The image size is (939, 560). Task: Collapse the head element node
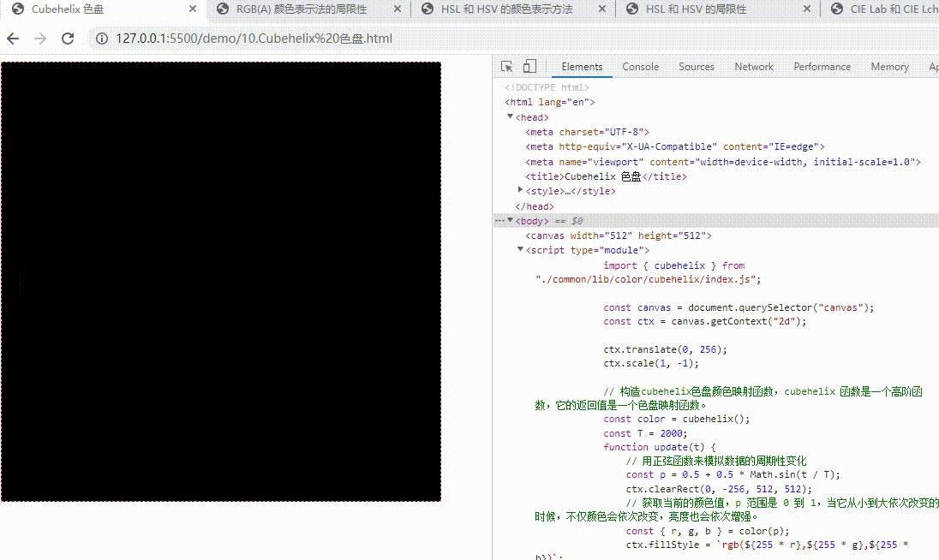511,116
